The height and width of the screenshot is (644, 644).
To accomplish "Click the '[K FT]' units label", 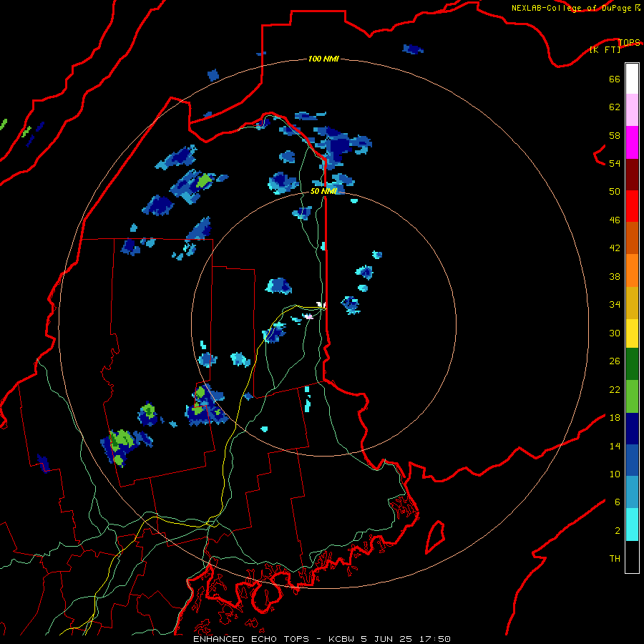I will (605, 49).
